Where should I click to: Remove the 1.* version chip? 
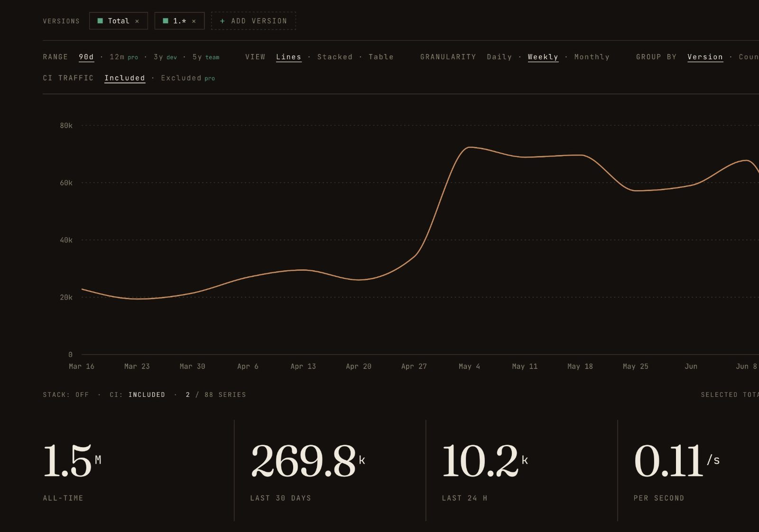click(194, 21)
